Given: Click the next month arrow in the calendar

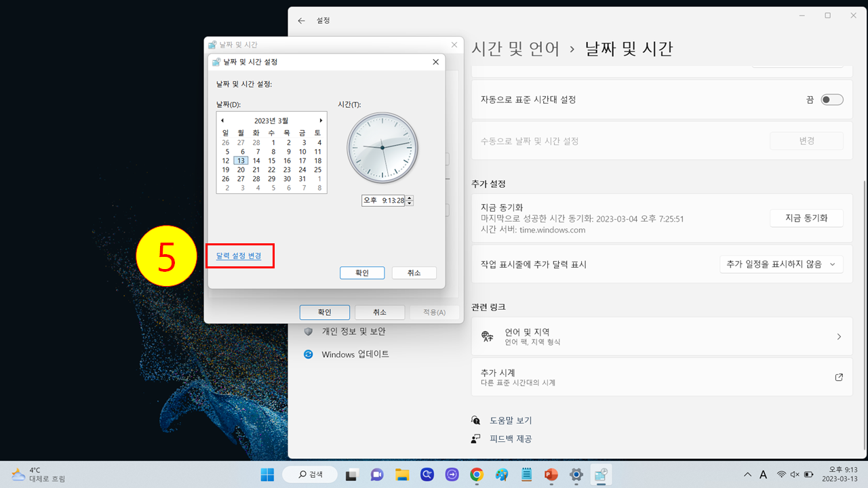Looking at the screenshot, I should point(321,120).
